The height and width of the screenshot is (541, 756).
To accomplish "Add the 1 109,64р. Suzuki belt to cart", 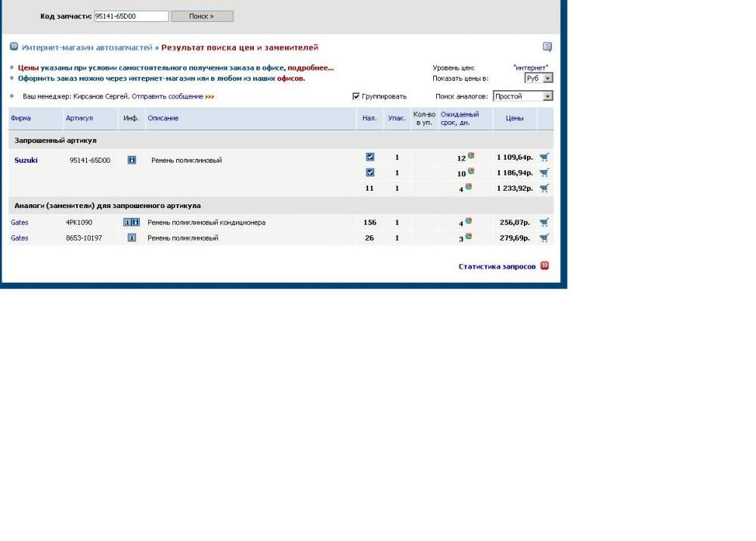I will [544, 157].
